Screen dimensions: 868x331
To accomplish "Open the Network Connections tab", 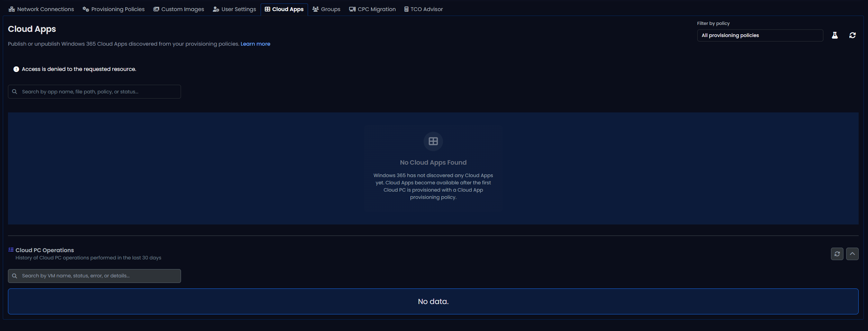I will [x=41, y=9].
